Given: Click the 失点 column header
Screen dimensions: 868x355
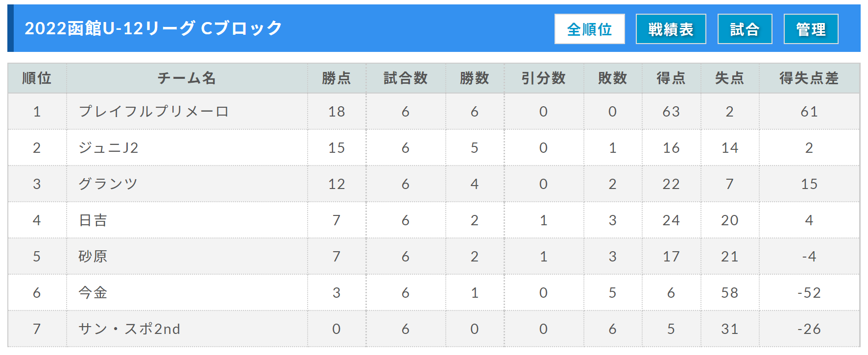Looking at the screenshot, I should pyautogui.click(x=730, y=78).
